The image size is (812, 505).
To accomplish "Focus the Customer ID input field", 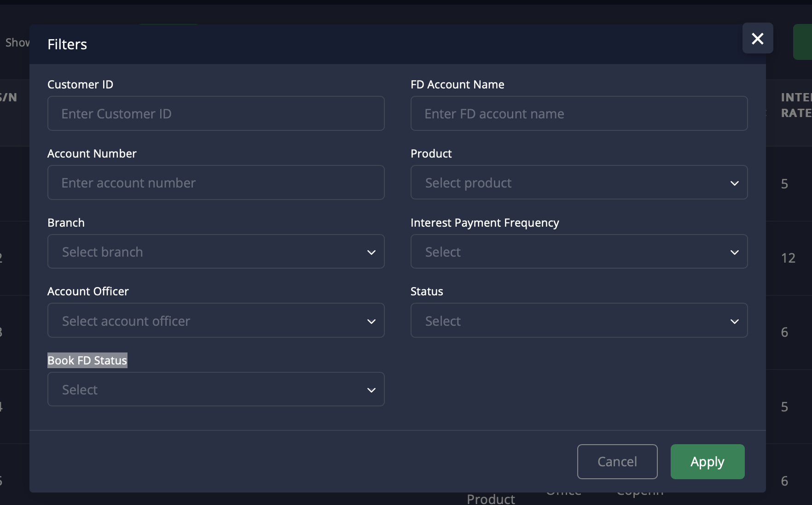I will click(215, 113).
